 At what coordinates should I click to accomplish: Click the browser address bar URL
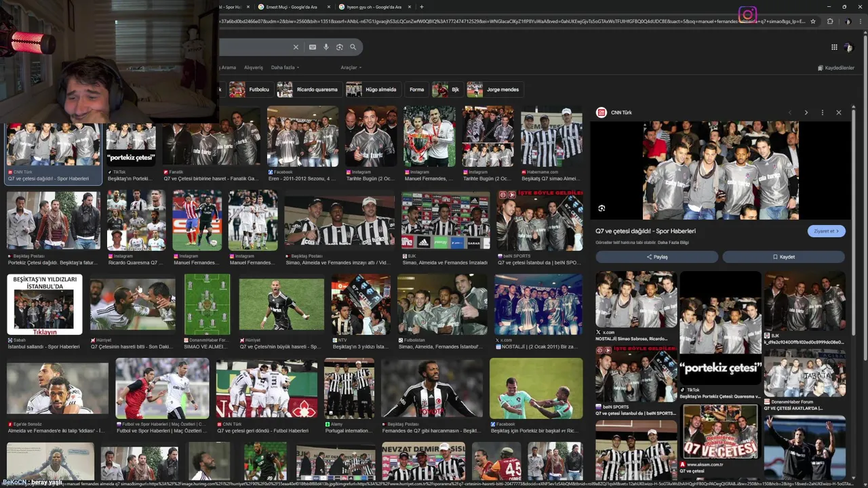coord(512,21)
